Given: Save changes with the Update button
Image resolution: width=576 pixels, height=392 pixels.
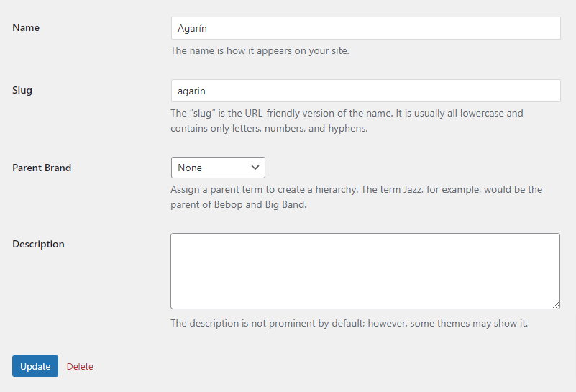Looking at the screenshot, I should (35, 366).
